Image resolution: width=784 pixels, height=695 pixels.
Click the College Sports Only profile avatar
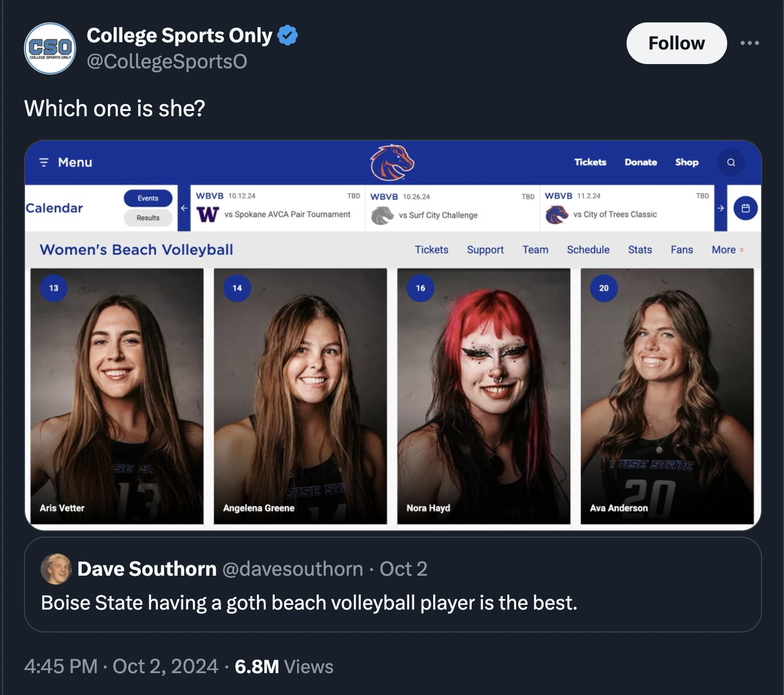(50, 48)
